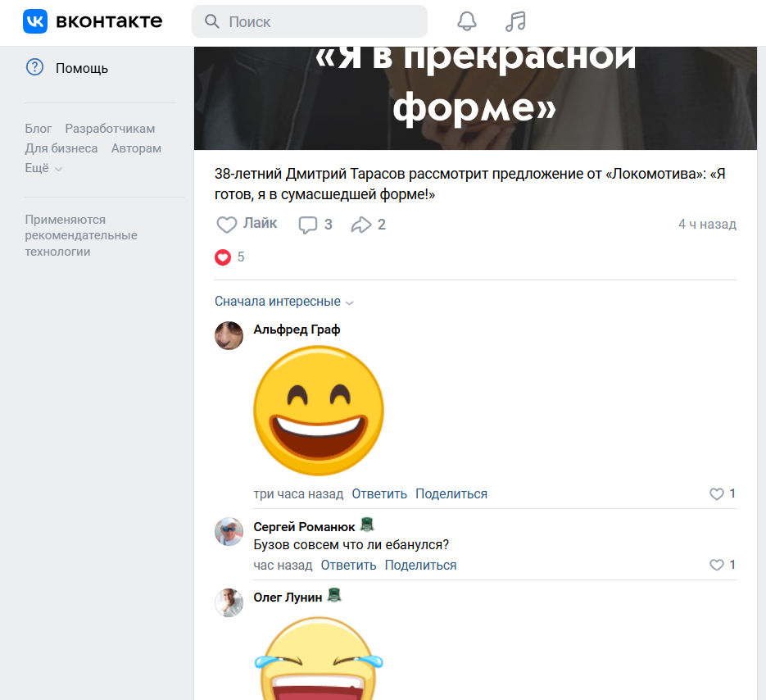Open Помощь help link
The height and width of the screenshot is (700, 766).
click(x=82, y=68)
